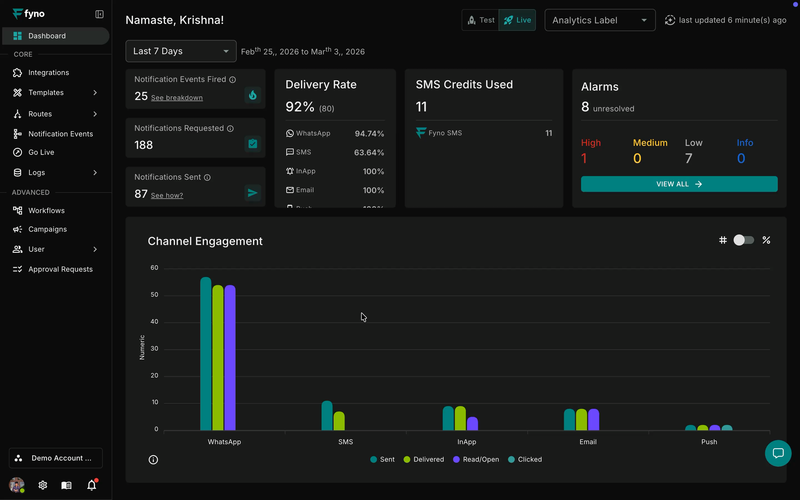This screenshot has width=800, height=500.
Task: Switch environment to Test mode
Action: click(480, 20)
